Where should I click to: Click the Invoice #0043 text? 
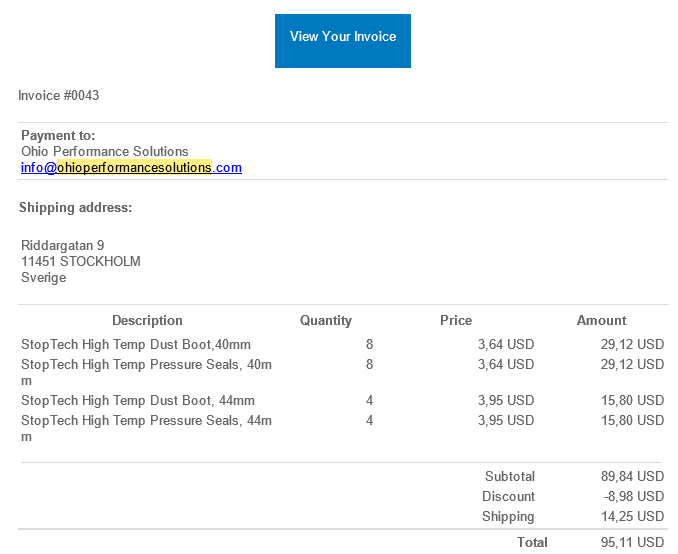click(59, 96)
